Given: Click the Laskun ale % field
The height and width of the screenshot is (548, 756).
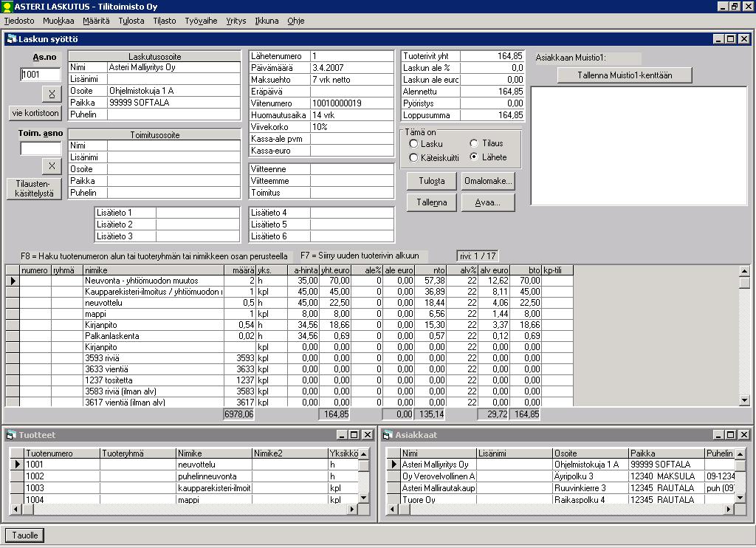Looking at the screenshot, I should tap(492, 68).
